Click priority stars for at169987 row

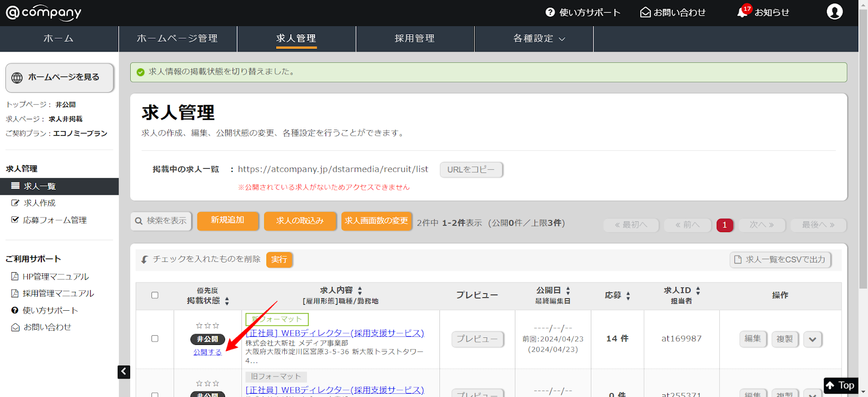coord(208,326)
